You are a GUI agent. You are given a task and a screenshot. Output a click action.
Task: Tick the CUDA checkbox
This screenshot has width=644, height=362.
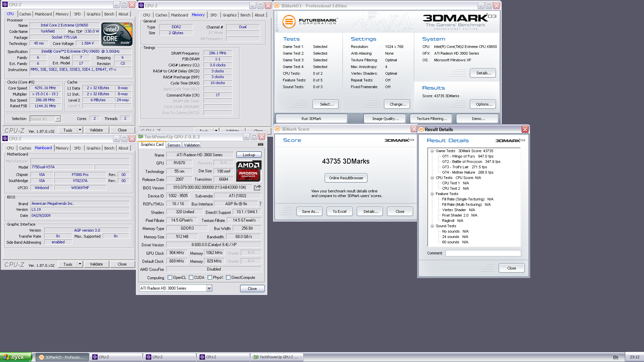(191, 278)
